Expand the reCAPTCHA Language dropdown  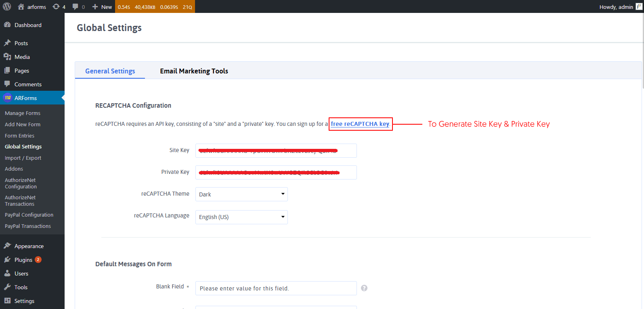click(241, 217)
